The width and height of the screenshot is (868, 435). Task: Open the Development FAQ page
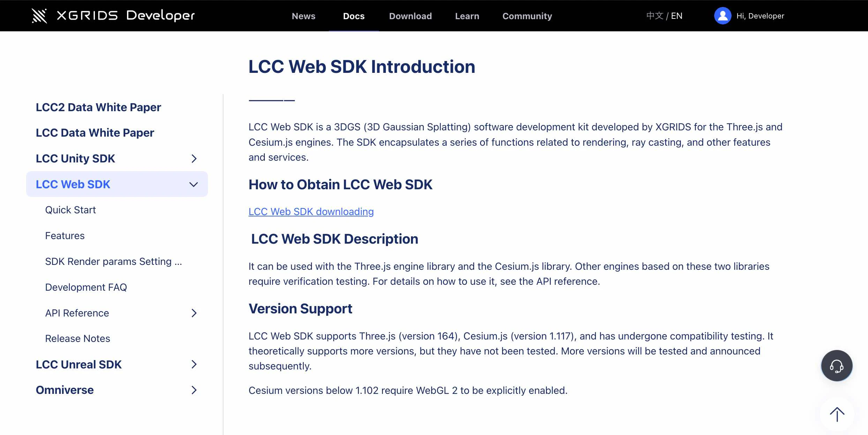pos(86,287)
